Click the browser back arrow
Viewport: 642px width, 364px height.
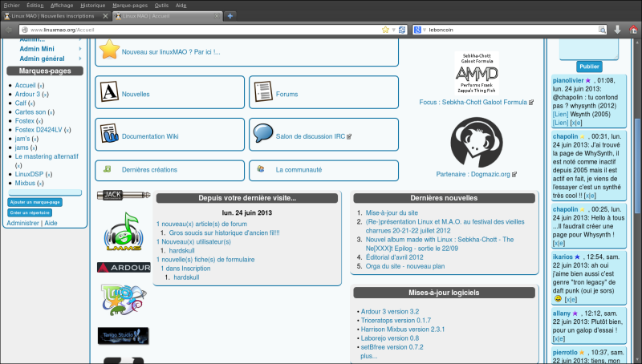click(x=9, y=30)
